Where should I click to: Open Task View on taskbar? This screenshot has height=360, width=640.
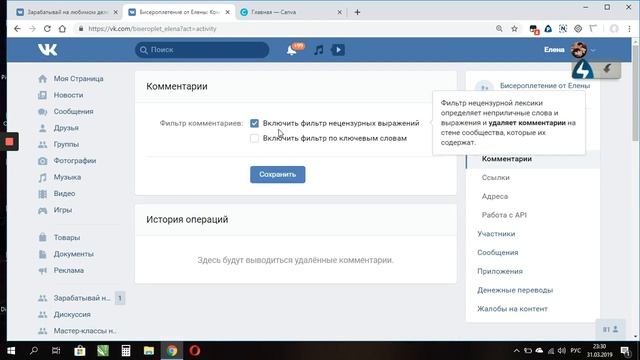[x=56, y=351]
